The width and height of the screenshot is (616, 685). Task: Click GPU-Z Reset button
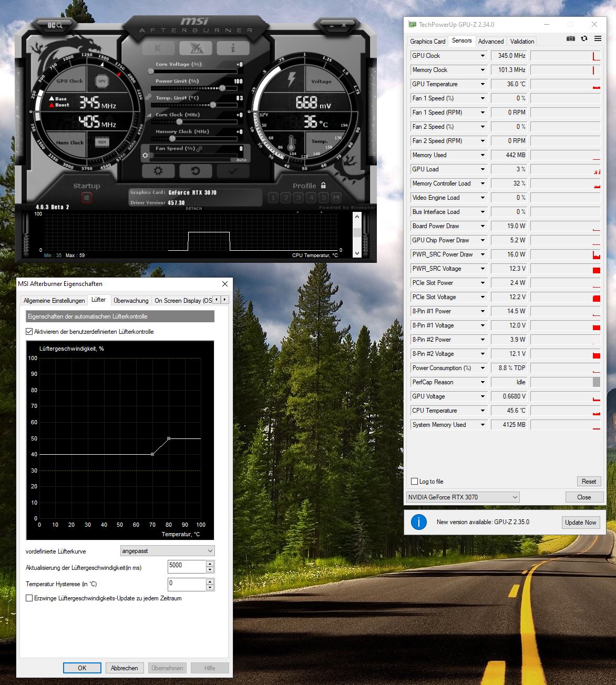589,482
